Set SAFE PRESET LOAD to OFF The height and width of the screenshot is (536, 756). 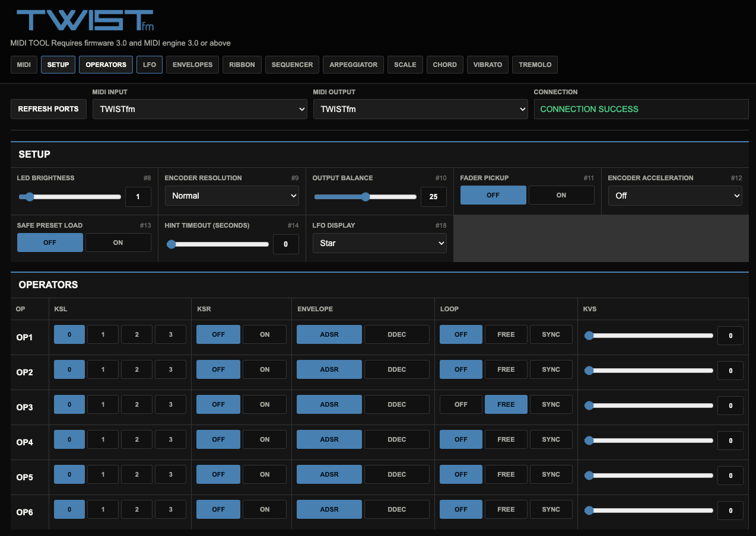[x=50, y=243]
